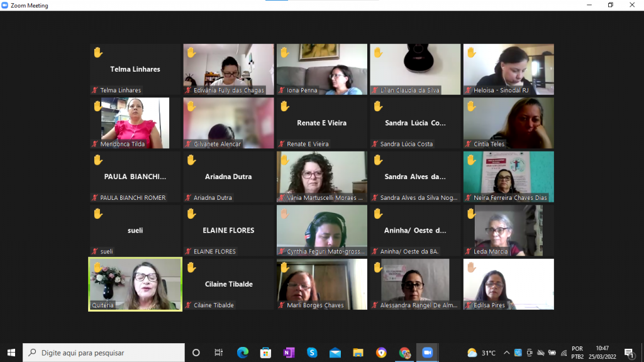Expand the hidden system tray icons chevron
The image size is (644, 362).
click(x=506, y=353)
